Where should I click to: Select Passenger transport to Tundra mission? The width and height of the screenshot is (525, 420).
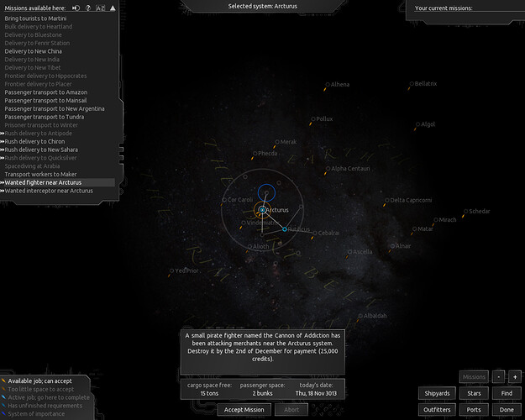[x=45, y=117]
